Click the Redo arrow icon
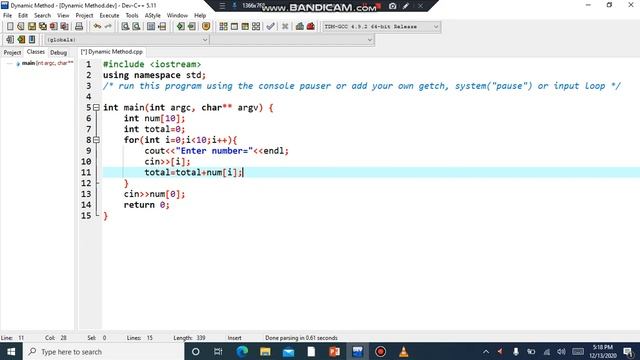Viewport: 640px width, 360px height. (108, 27)
